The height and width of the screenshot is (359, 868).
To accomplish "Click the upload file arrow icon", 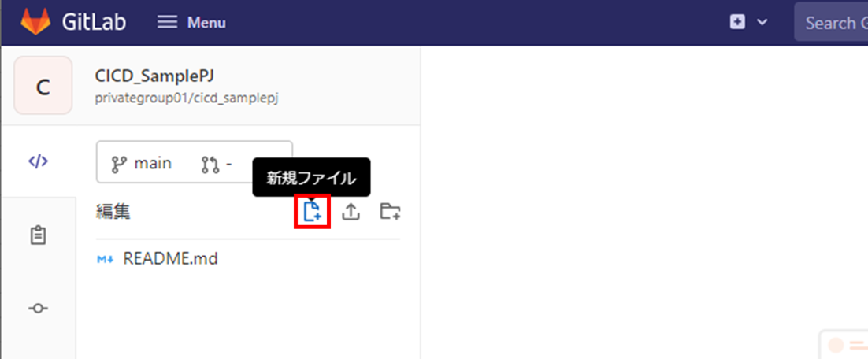I will [351, 211].
